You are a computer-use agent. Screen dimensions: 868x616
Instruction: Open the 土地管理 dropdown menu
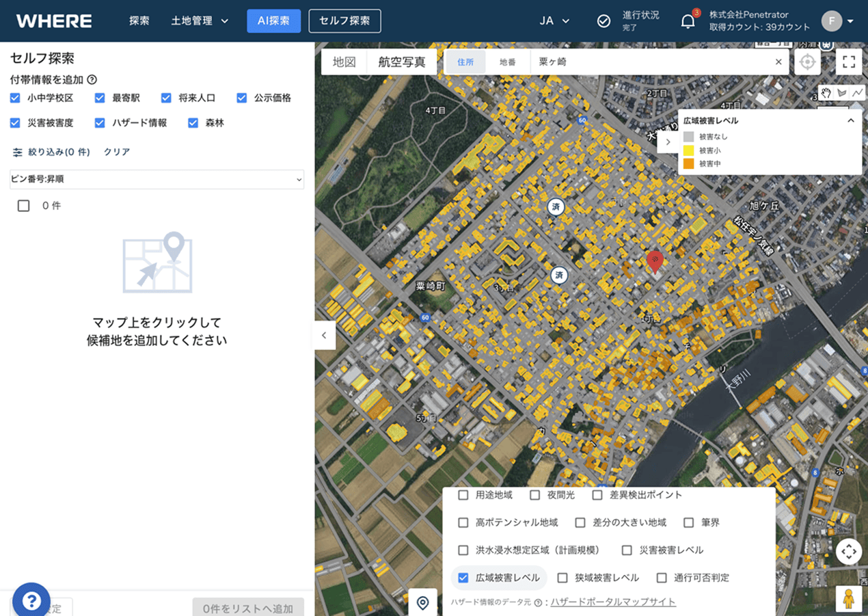click(x=200, y=21)
